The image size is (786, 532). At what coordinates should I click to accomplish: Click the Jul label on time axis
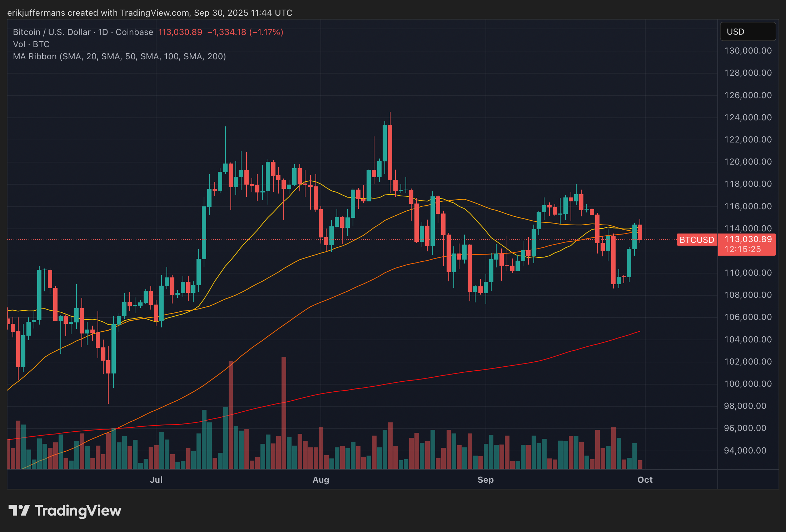(156, 480)
